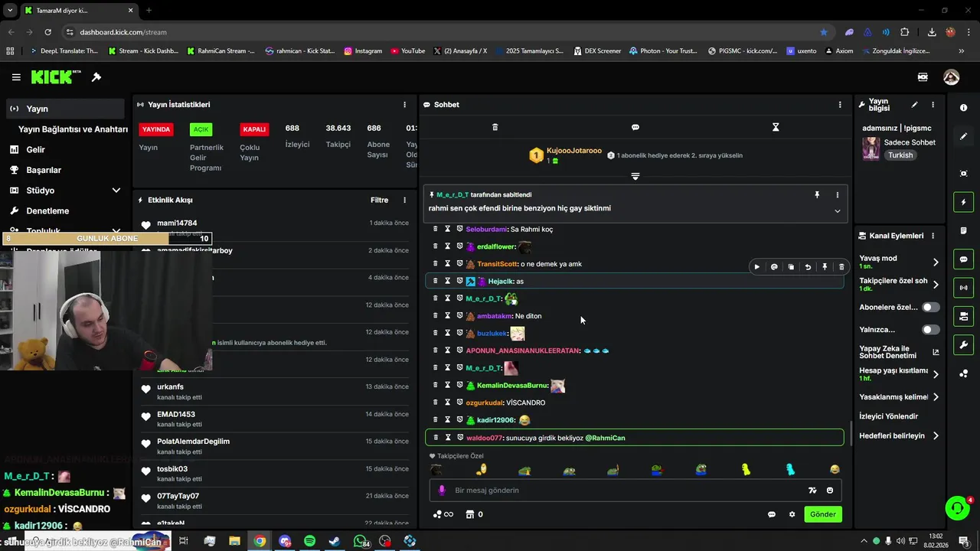
Task: Edit stream info with the pencil icon
Action: [914, 105]
